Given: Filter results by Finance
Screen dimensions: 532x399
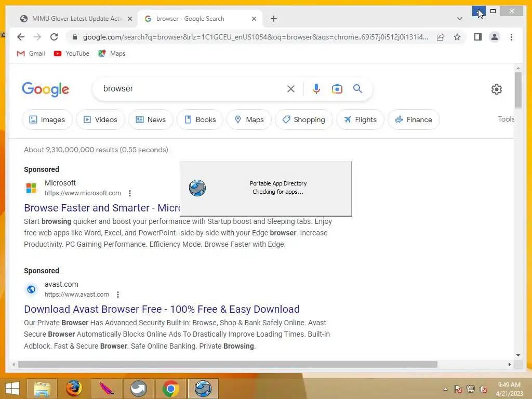Looking at the screenshot, I should [414, 119].
